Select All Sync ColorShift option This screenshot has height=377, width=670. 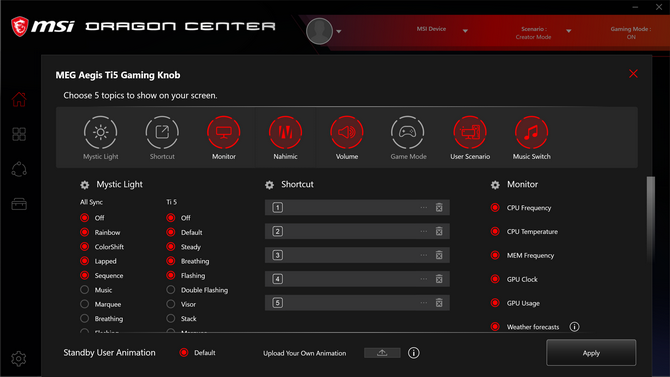(x=85, y=247)
